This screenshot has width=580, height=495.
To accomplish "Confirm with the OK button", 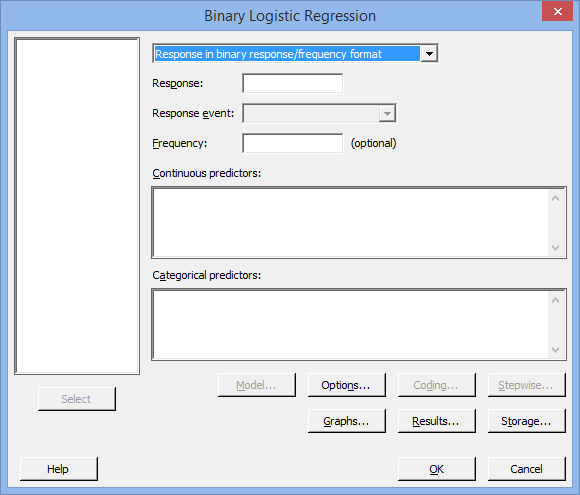I will coord(436,469).
